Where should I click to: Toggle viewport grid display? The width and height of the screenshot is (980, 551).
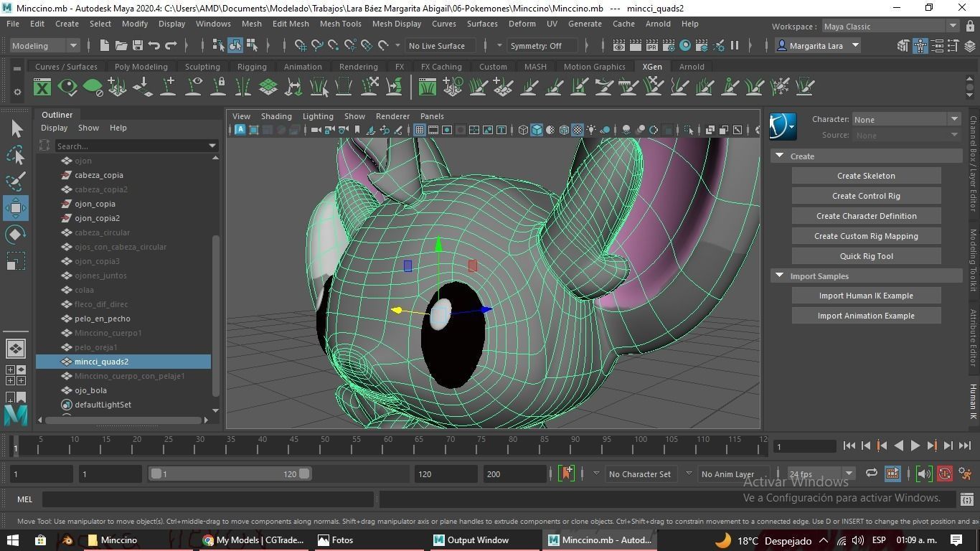tap(420, 130)
